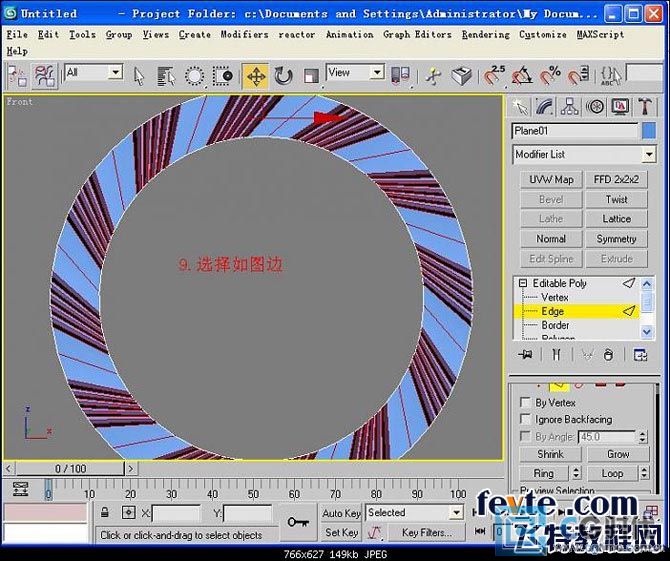Toggle Set Key animation mode
The width and height of the screenshot is (670, 561).
click(x=341, y=532)
